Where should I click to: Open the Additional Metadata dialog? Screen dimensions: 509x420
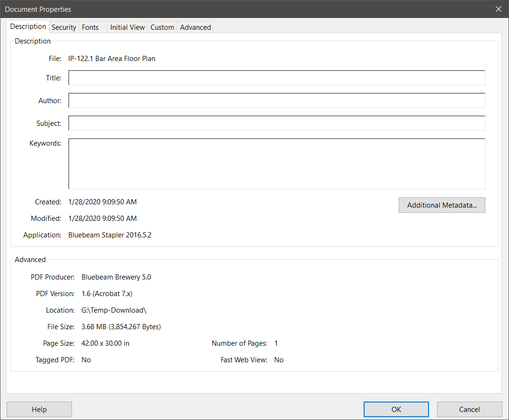[x=441, y=205]
